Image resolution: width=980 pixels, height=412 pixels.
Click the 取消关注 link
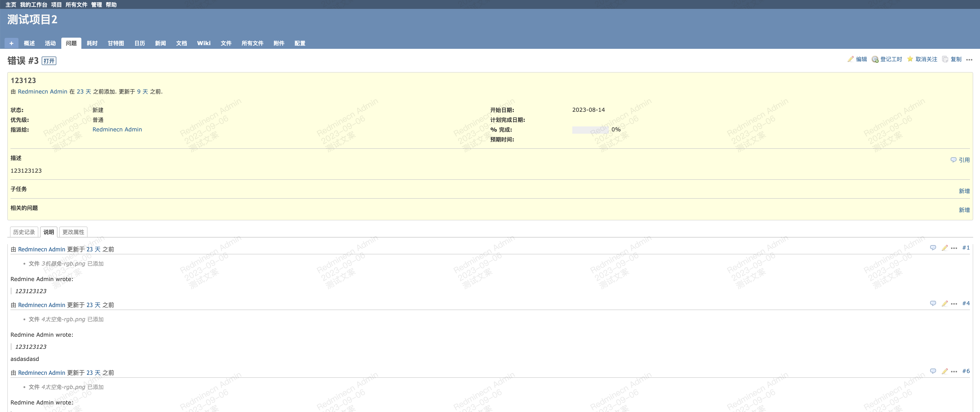(926, 59)
